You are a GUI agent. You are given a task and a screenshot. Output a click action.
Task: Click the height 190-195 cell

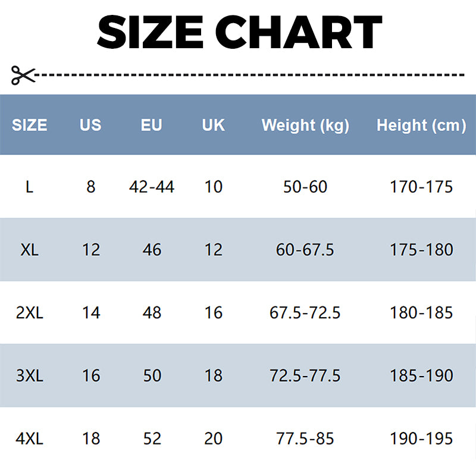point(421,439)
